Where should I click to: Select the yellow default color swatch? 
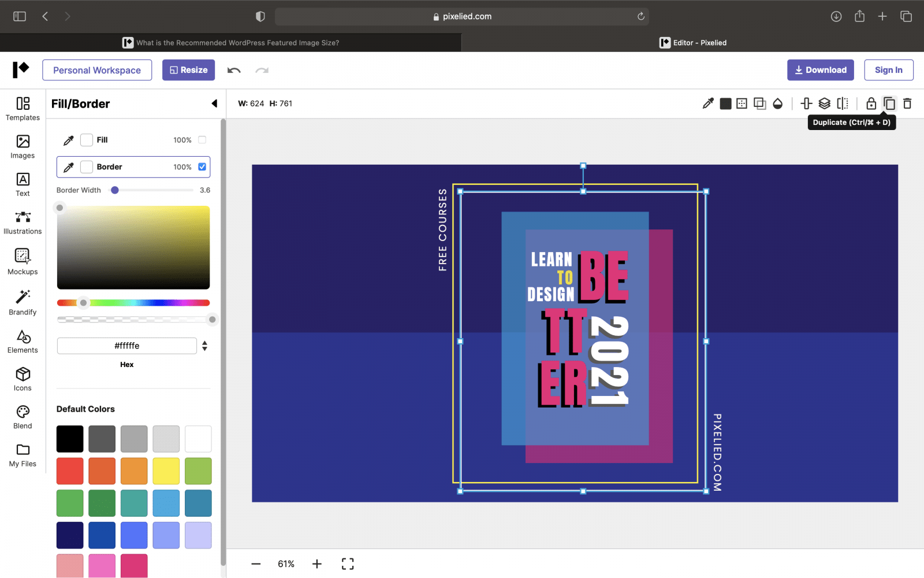click(x=166, y=470)
